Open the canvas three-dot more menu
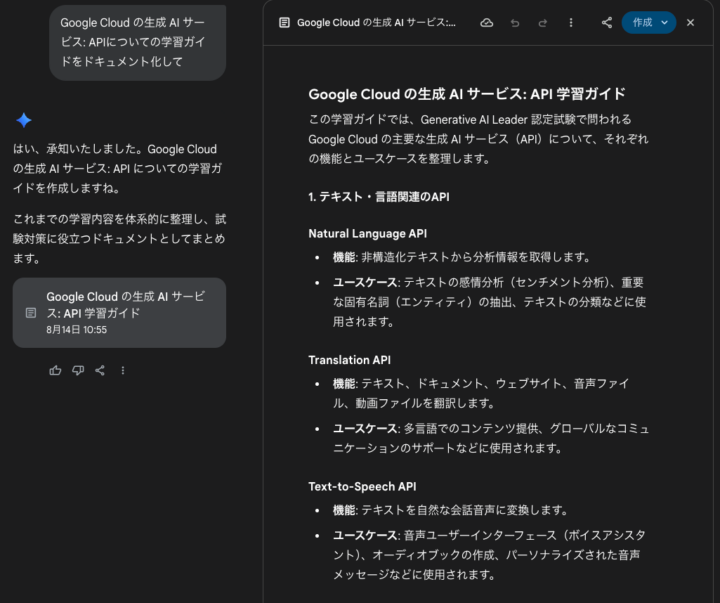720x603 pixels. (571, 23)
